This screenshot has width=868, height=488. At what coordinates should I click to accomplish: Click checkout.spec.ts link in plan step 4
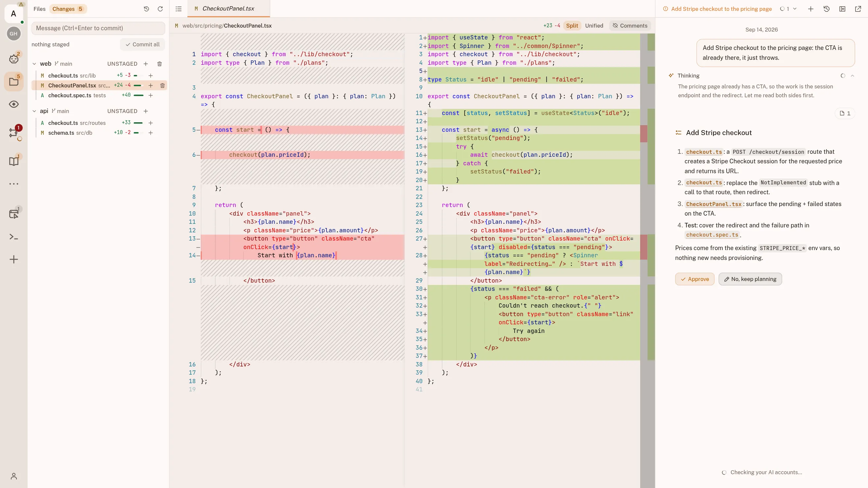[712, 235]
